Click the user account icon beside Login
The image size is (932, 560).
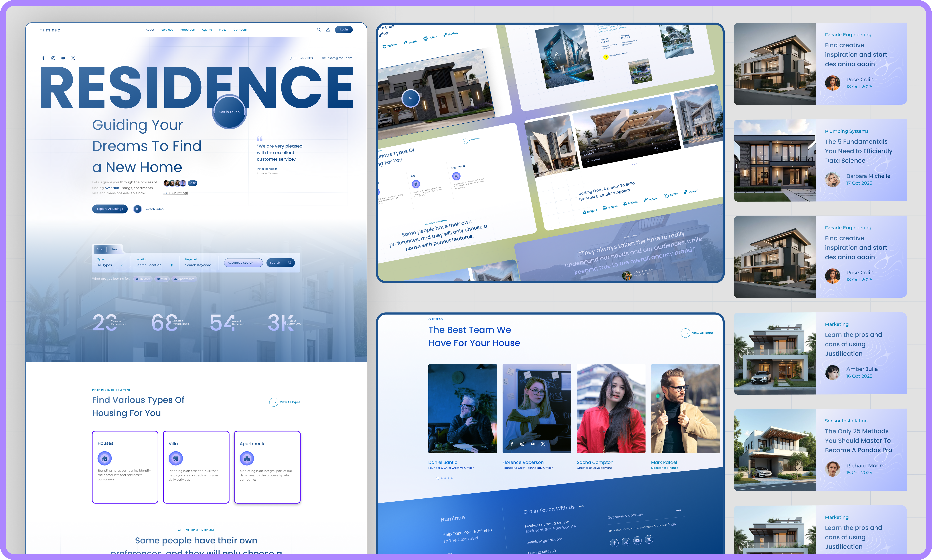pos(328,29)
